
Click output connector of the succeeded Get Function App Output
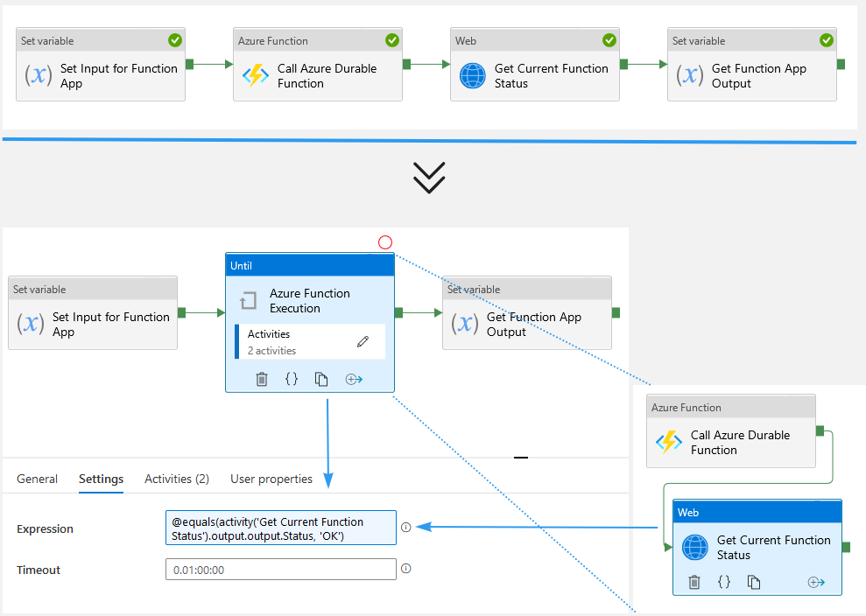[x=841, y=64]
